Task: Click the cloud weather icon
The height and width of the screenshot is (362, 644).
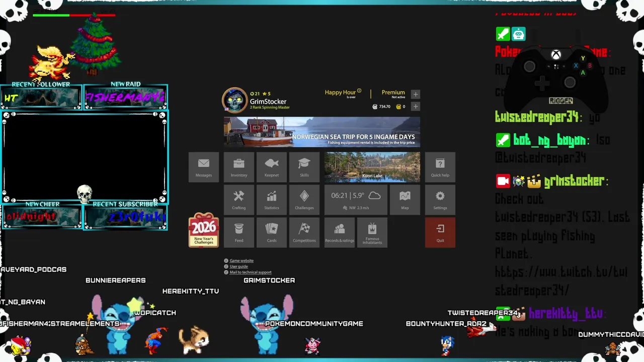Action: coord(375,196)
